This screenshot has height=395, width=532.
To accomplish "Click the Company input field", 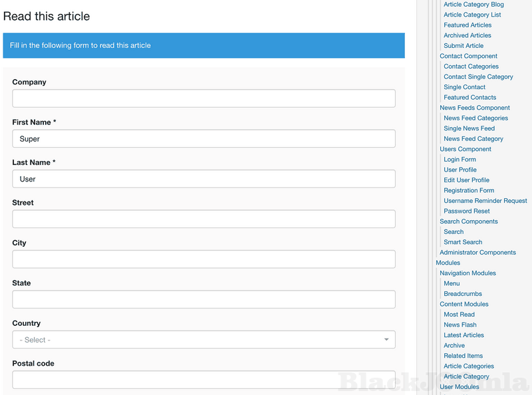I will click(x=203, y=98).
